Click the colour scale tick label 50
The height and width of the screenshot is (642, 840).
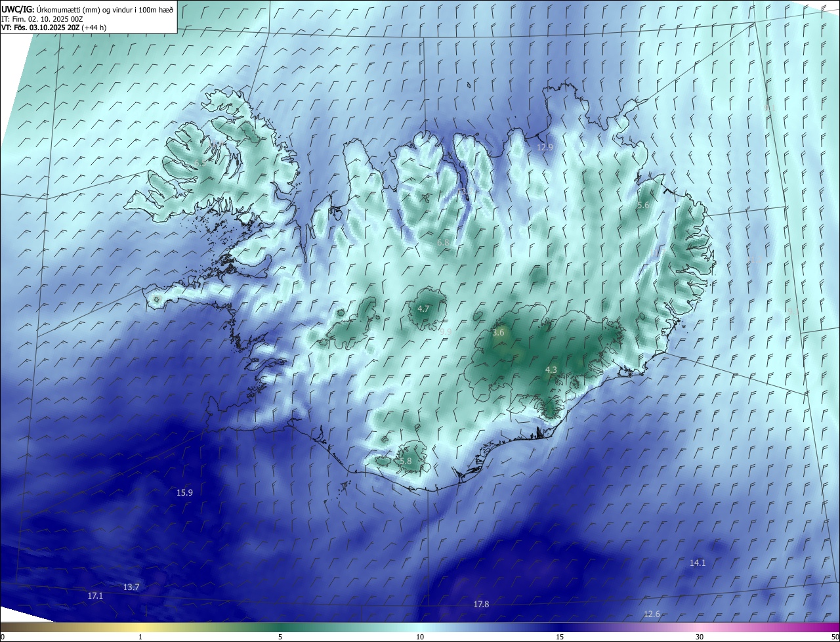click(x=835, y=637)
